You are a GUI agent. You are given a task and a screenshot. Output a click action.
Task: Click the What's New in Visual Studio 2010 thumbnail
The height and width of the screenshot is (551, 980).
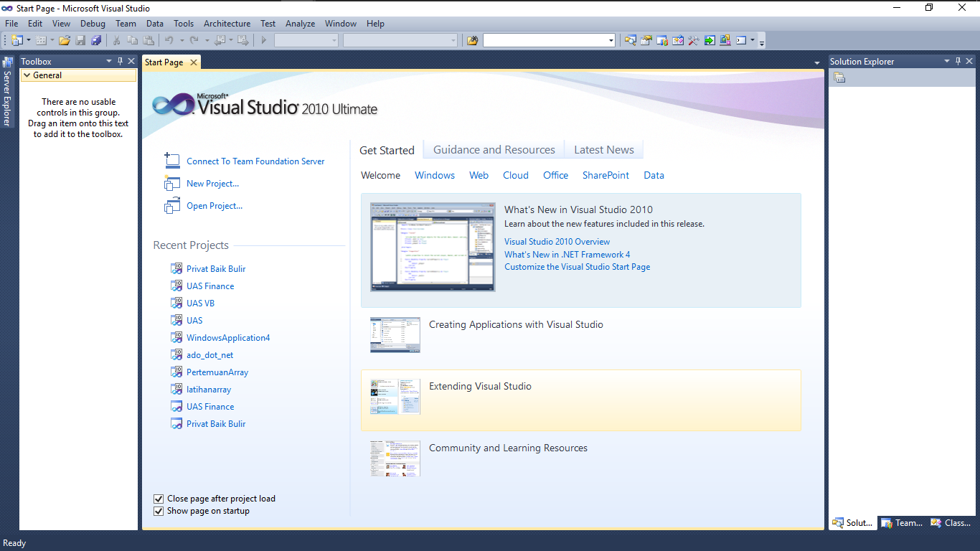pyautogui.click(x=433, y=247)
